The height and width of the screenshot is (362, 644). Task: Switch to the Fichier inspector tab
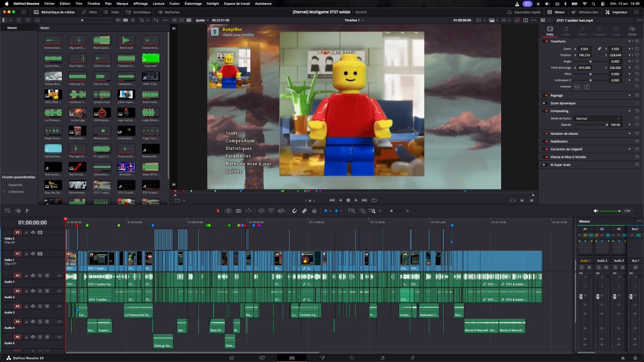632,31
